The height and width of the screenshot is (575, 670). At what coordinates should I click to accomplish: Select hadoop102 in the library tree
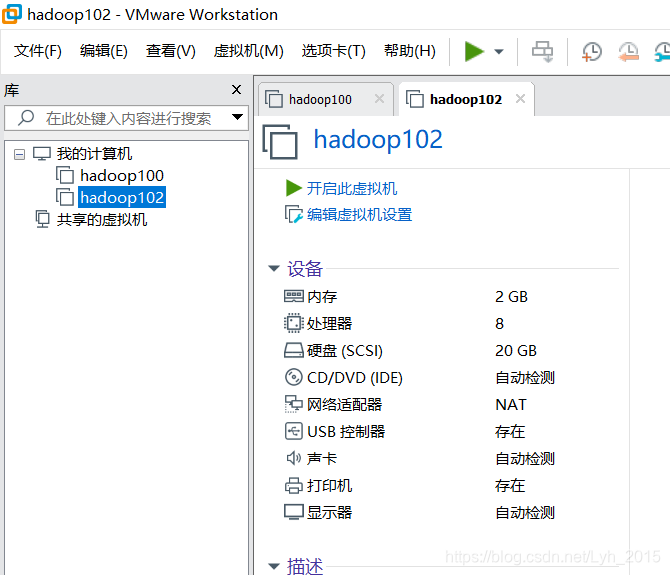tap(122, 197)
